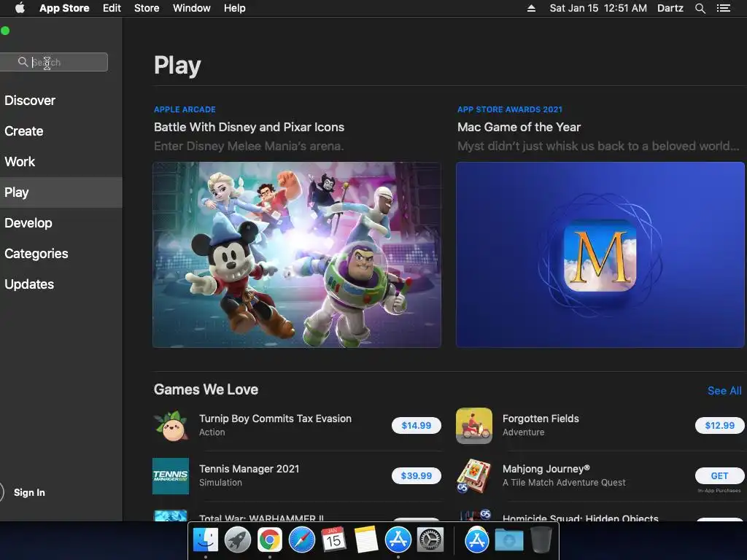
Task: Click the date and time in menu bar
Action: point(598,8)
